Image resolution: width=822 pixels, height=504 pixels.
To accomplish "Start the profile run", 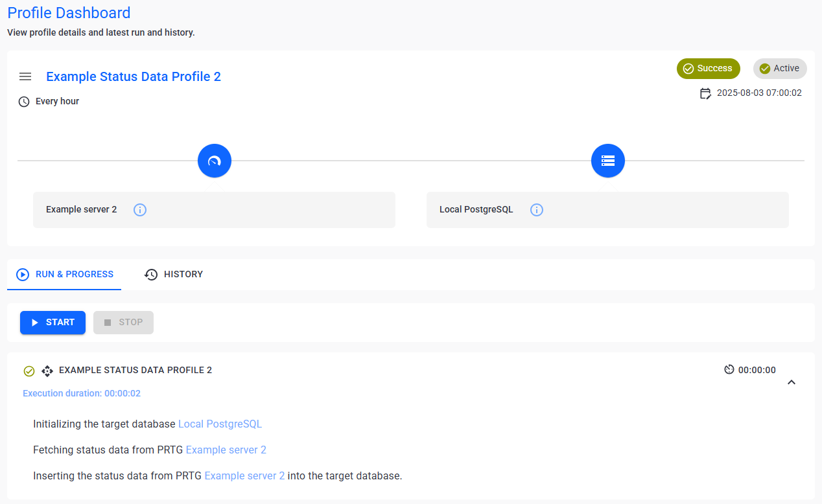I will 53,323.
